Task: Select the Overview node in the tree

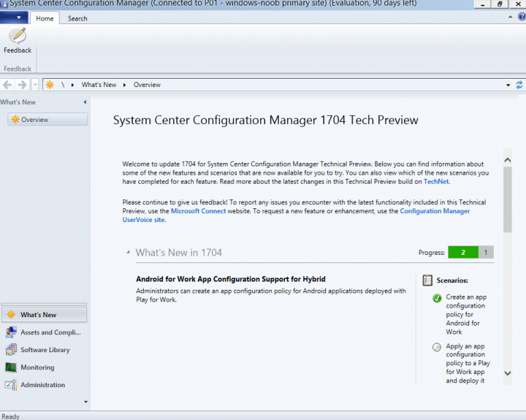Action: click(x=48, y=119)
